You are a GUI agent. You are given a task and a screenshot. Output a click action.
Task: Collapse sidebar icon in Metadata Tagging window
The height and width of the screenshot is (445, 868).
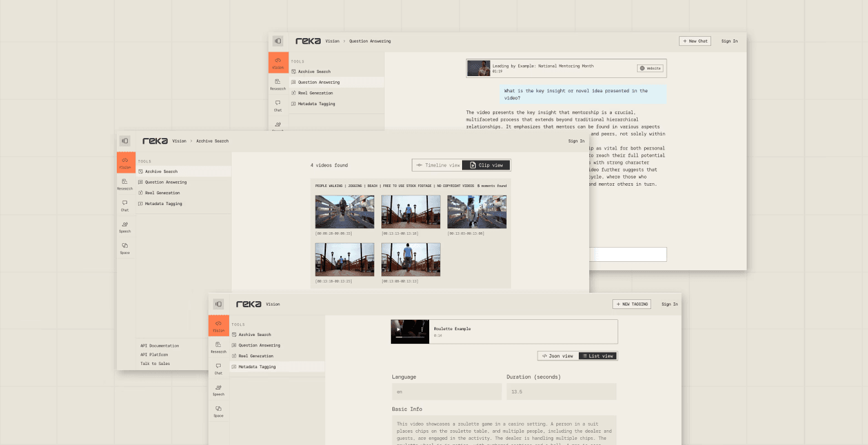[219, 304]
